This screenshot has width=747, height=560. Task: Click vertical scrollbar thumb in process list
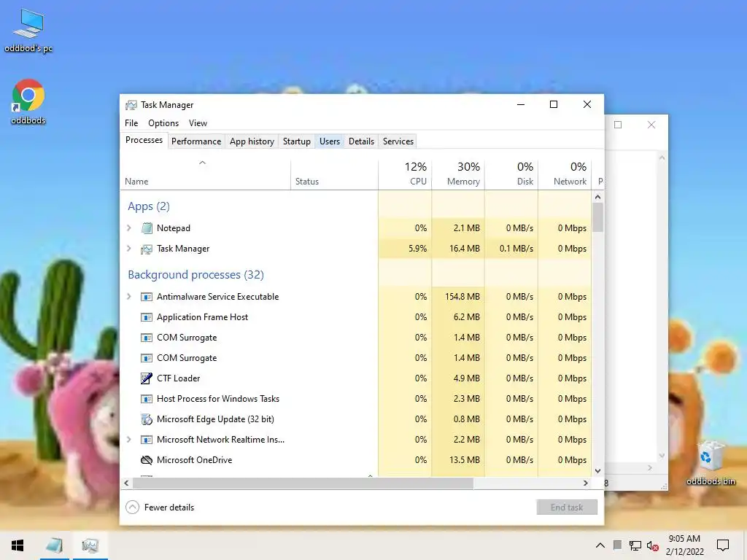coord(598,217)
